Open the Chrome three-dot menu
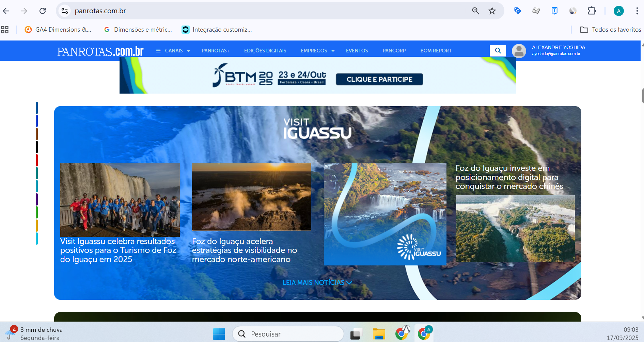 point(637,11)
